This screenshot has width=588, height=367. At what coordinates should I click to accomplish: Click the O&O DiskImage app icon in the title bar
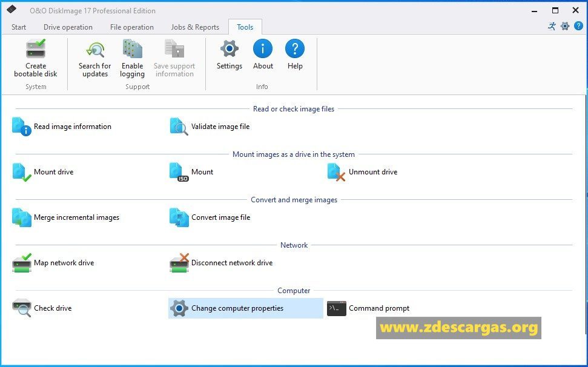12,9
